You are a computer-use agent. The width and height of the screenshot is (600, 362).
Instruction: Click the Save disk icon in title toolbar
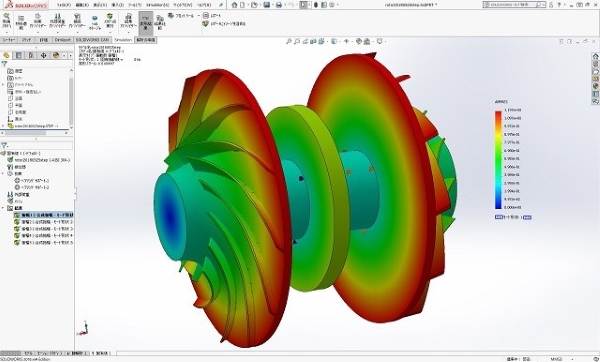tap(267, 5)
